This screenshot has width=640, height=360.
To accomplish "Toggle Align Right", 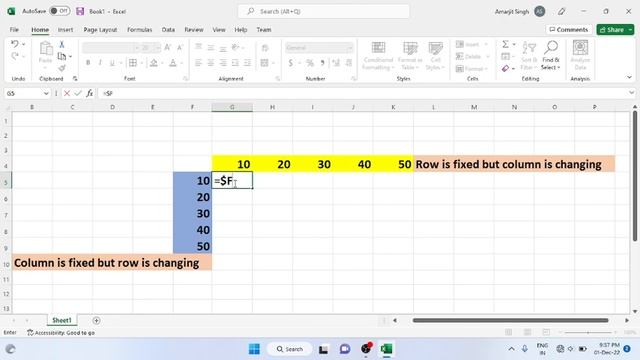I will coord(223,62).
